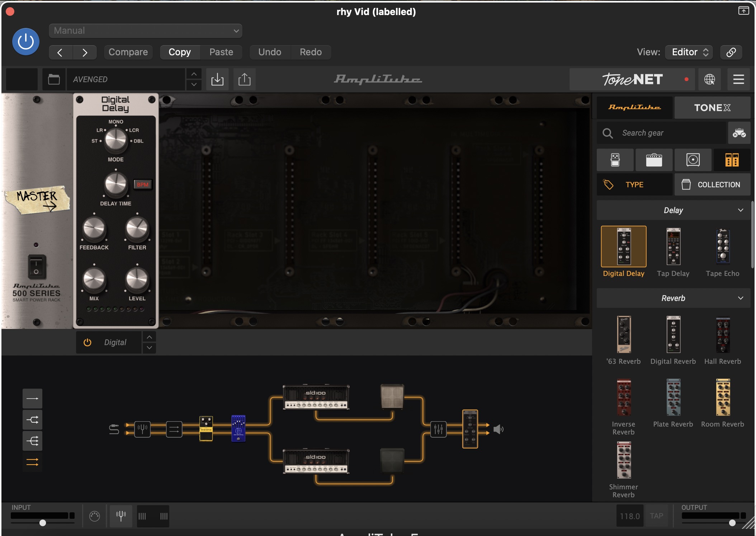Select the stomp pedal category icon
Screen dimensions: 756x536
coord(615,160)
